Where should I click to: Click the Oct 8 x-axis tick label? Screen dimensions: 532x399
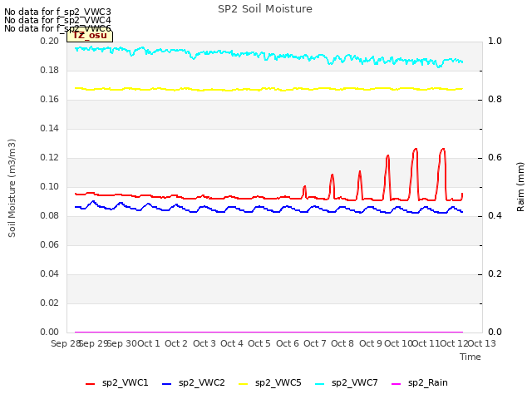pos(342,343)
